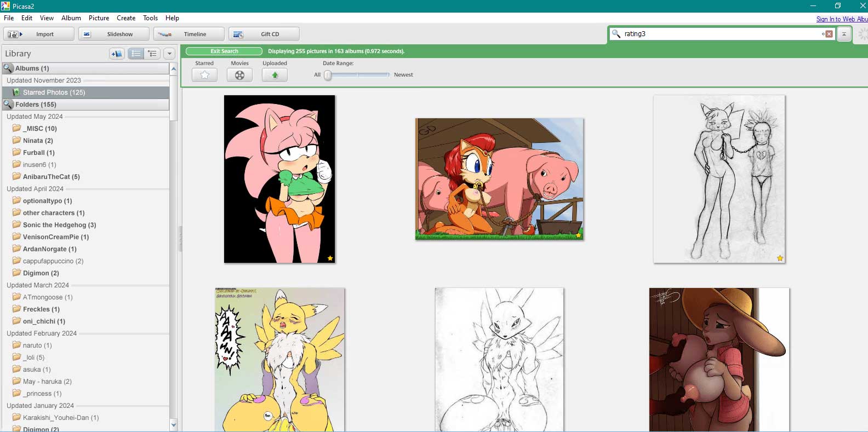Click the Gift CD toolbar icon
This screenshot has height=432, width=868.
[238, 34]
